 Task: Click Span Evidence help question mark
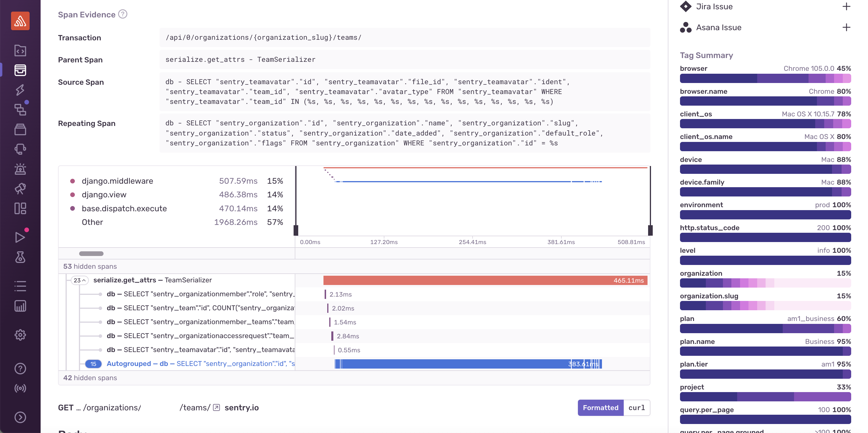123,14
